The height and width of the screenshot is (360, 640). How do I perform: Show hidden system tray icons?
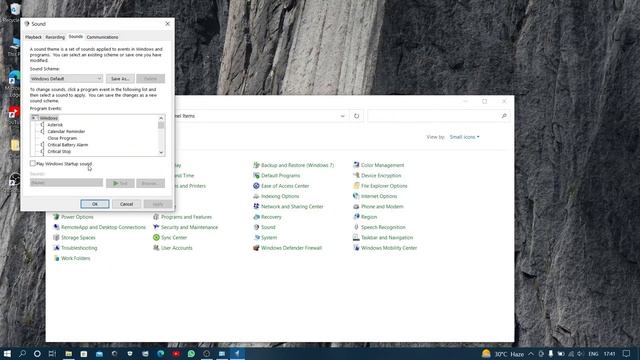tap(531, 354)
